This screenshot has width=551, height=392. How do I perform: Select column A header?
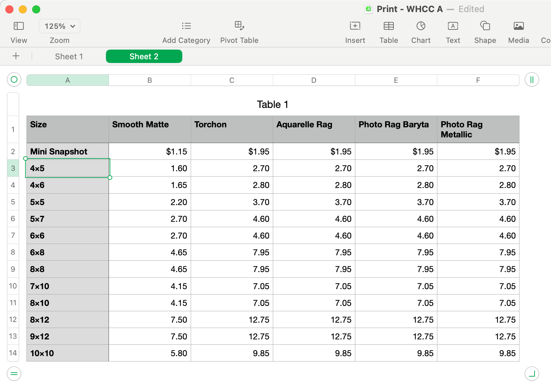[x=68, y=80]
